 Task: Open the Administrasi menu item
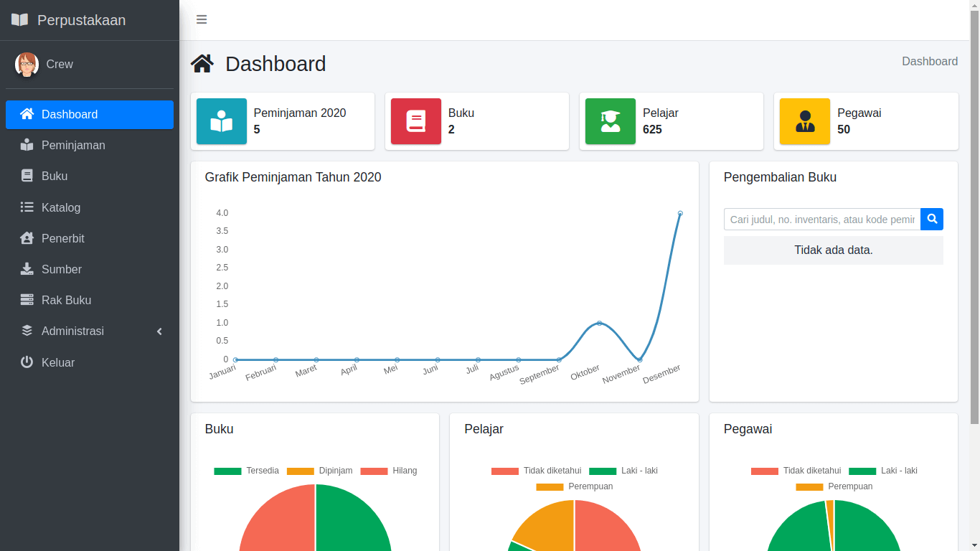coord(90,331)
